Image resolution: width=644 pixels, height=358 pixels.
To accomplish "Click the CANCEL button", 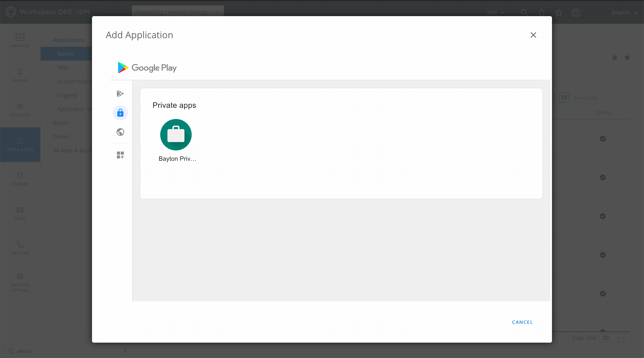I will (x=522, y=322).
